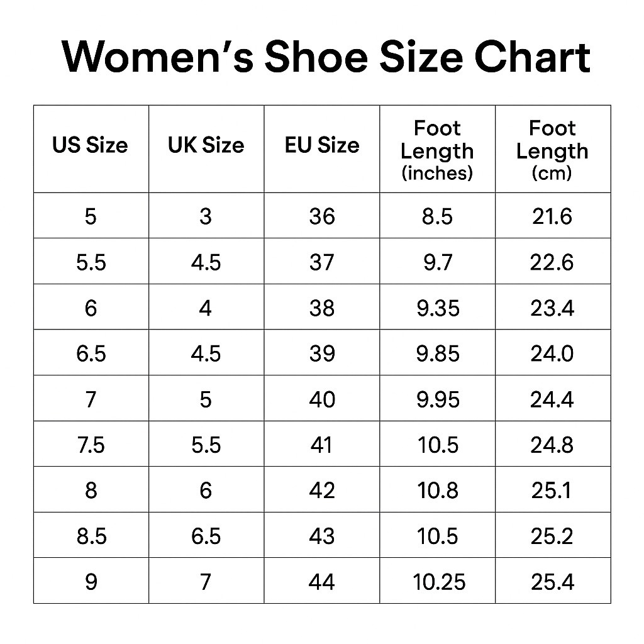This screenshot has width=644, height=644.
Task: Click the US Size column header
Action: click(x=90, y=146)
